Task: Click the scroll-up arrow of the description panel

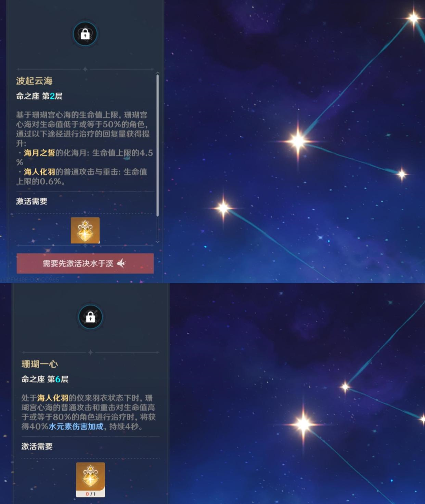Action: [x=157, y=73]
